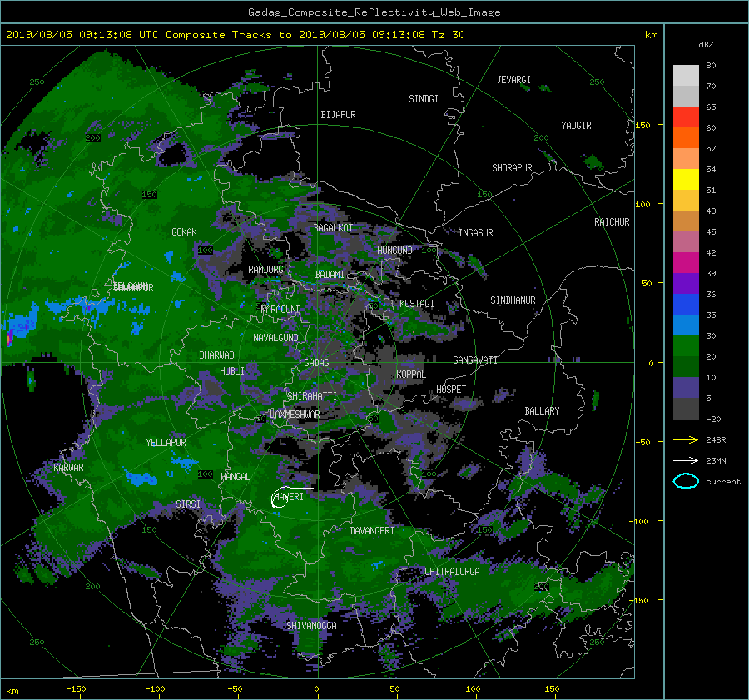Click the YADGIR city label

(576, 126)
